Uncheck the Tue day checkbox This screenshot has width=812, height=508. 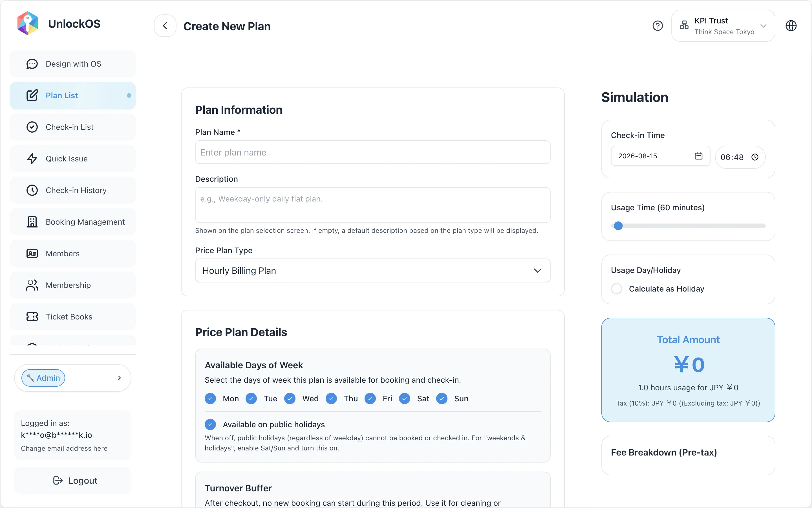click(251, 398)
